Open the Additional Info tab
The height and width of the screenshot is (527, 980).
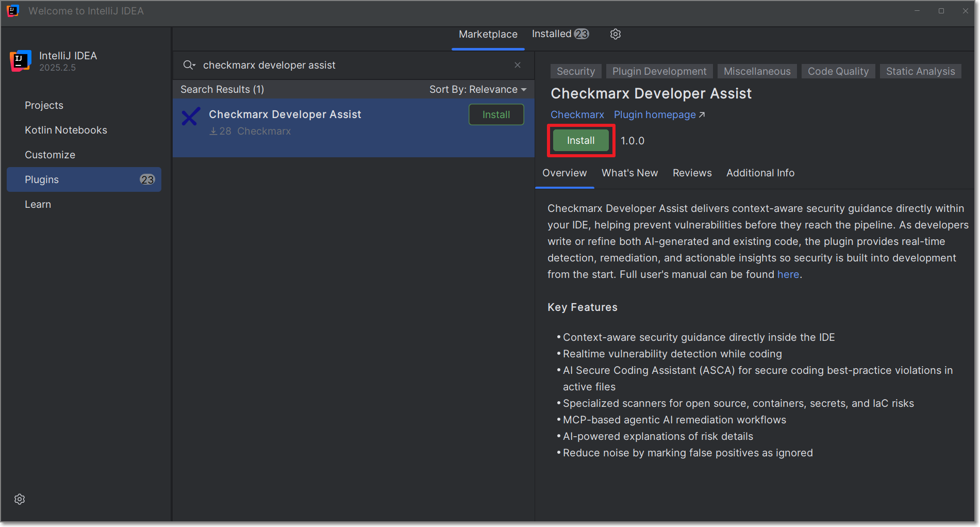click(x=760, y=173)
